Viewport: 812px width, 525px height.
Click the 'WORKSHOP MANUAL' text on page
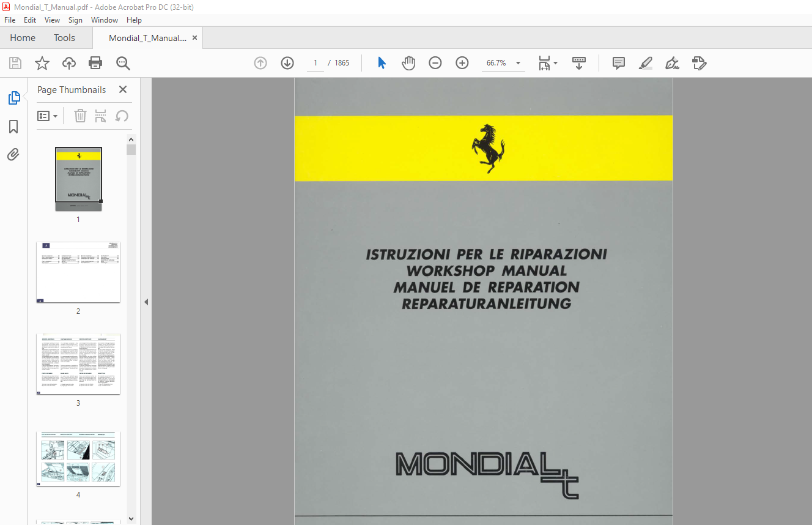pos(487,270)
